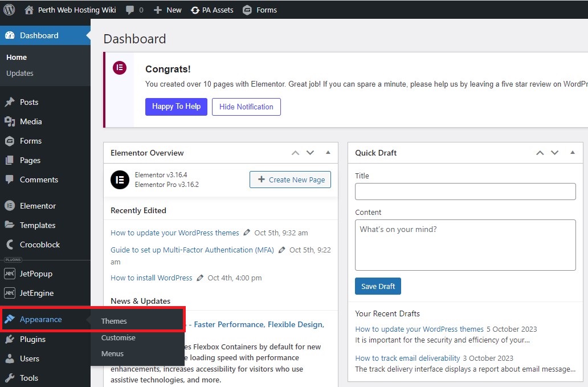Click pencil icon beside Multi-Factor Authentication guide
Image resolution: width=588 pixels, height=387 pixels.
pos(281,250)
